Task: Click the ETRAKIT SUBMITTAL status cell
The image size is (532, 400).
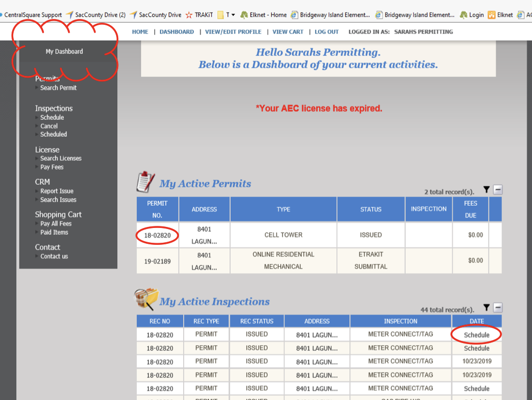Action: pyautogui.click(x=371, y=261)
